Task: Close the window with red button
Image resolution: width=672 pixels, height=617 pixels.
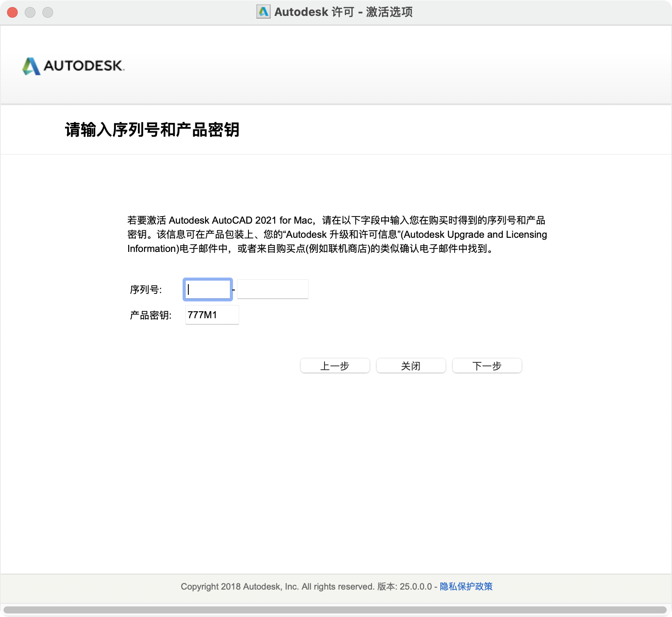Action: pos(12,12)
